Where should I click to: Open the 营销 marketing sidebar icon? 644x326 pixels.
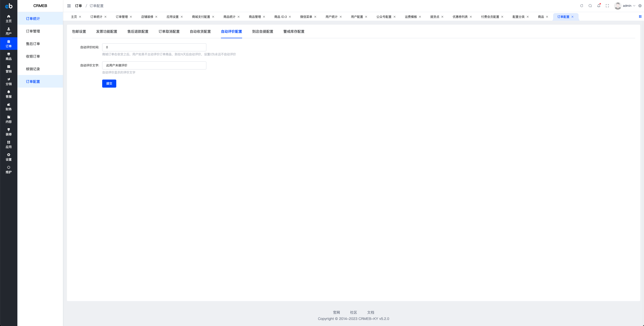click(9, 69)
